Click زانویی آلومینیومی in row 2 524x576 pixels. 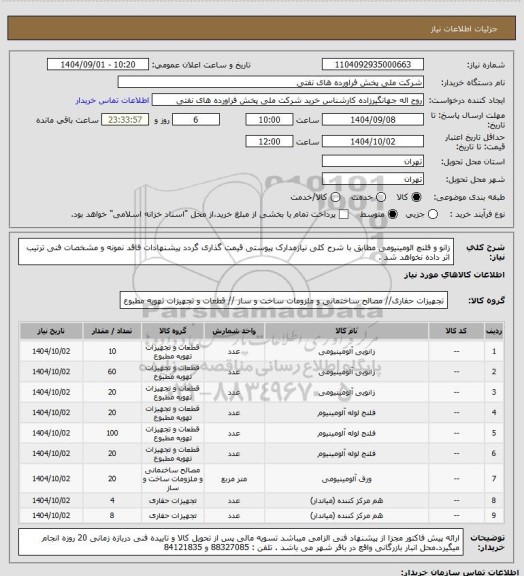point(346,372)
